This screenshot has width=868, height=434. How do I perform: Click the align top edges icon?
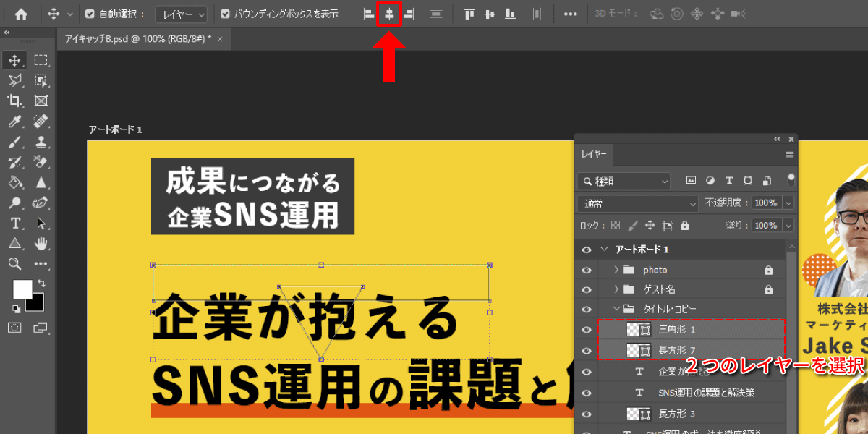point(469,14)
